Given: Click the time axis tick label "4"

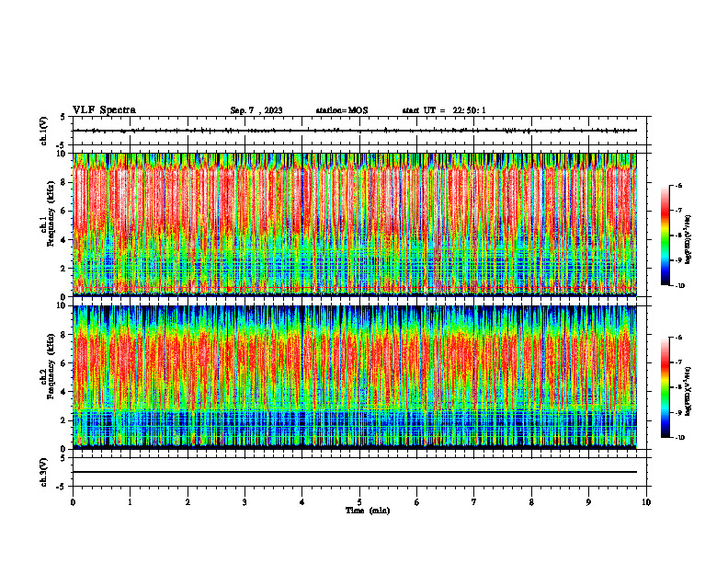Looking at the screenshot, I should click(x=302, y=502).
